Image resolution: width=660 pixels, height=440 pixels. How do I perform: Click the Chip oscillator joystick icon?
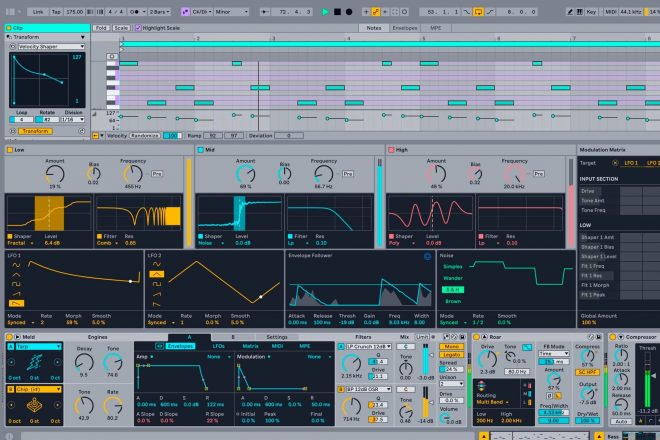[35, 405]
